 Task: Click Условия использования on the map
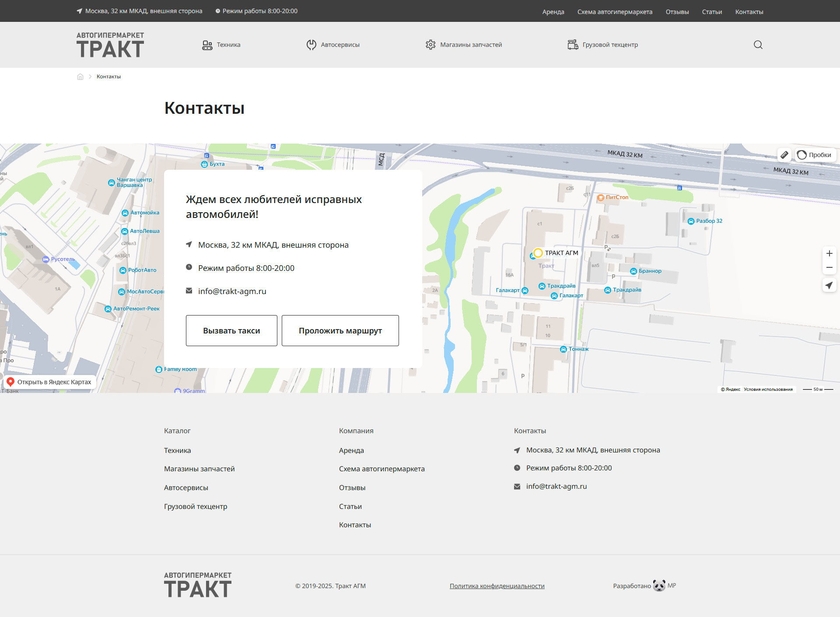tap(768, 389)
